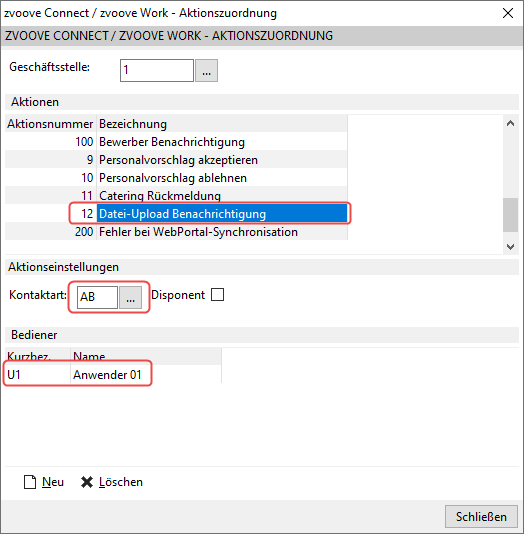Click the Aktionen list scrollbar thumb
This screenshot has width=524, height=534.
tap(510, 215)
